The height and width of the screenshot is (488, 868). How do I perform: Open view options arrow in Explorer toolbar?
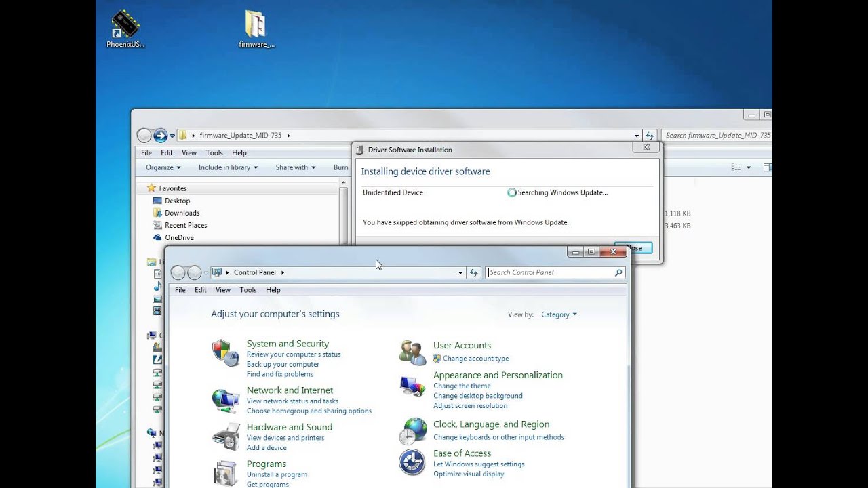point(749,167)
